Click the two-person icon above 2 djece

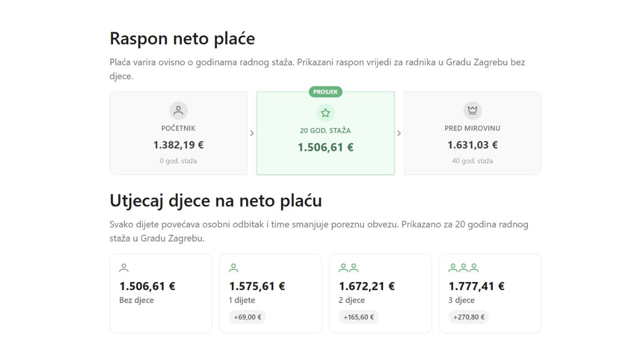click(348, 267)
